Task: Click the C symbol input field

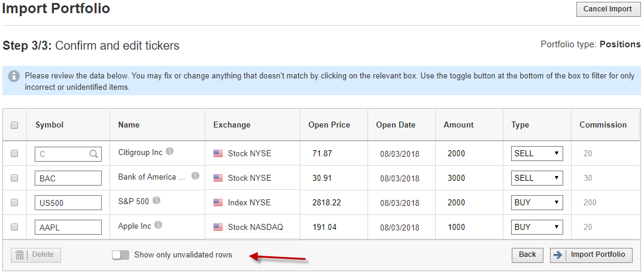Action: pyautogui.click(x=68, y=154)
